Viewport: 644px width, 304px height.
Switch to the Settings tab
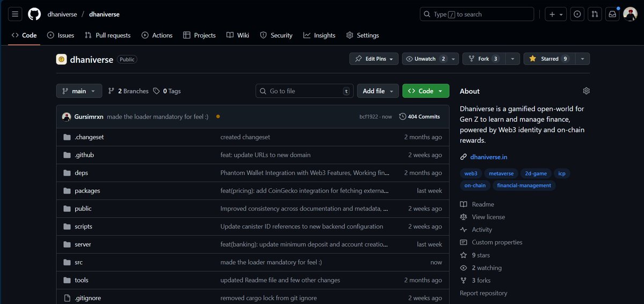point(363,35)
